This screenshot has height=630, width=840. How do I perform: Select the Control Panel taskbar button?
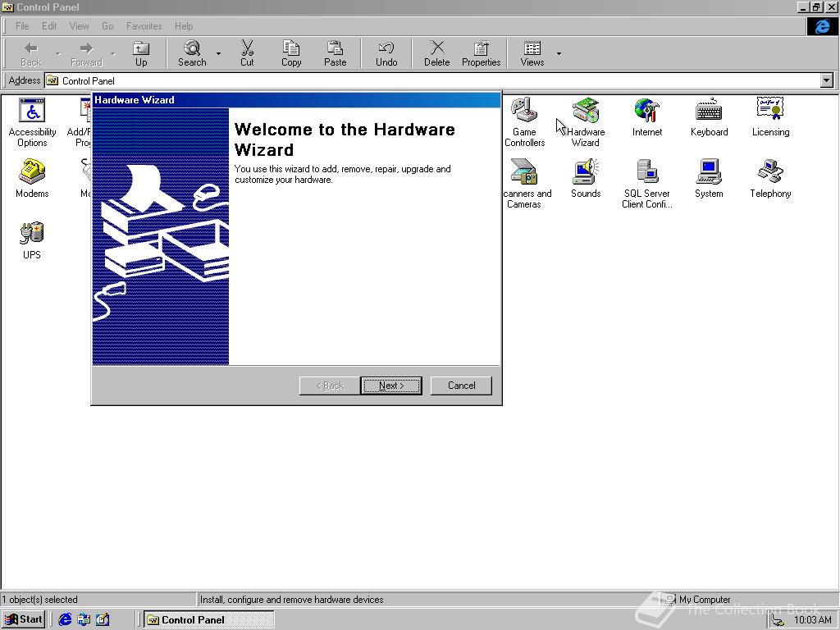point(209,619)
